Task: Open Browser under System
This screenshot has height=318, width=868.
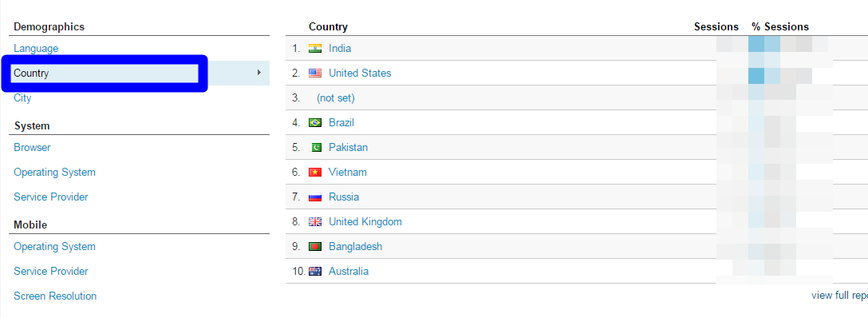Action: click(x=32, y=147)
